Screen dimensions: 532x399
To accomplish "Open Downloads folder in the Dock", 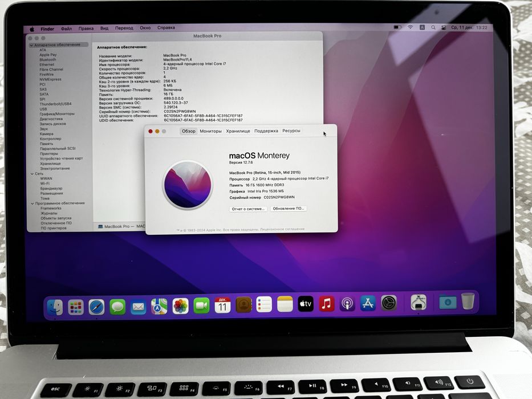I will (448, 302).
